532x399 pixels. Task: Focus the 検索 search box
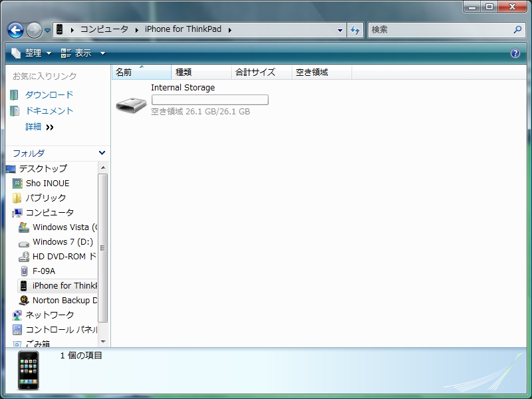pos(441,30)
